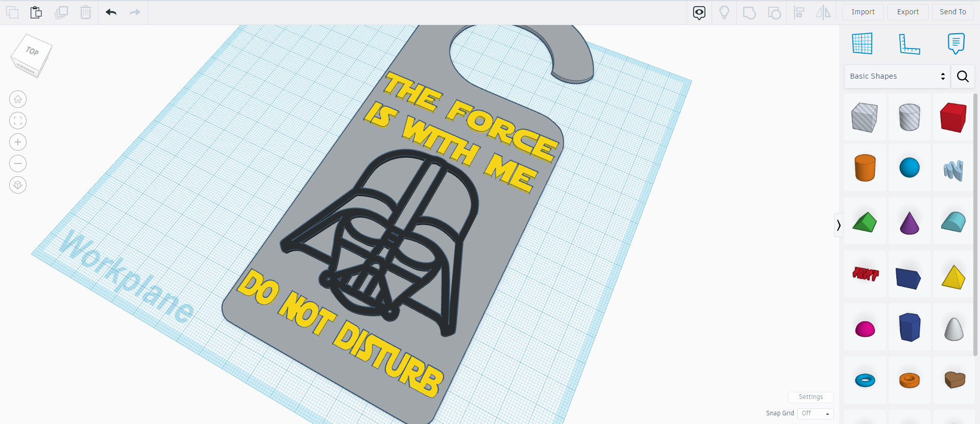The image size is (980, 424).
Task: Open the Send To menu
Action: [x=953, y=12]
